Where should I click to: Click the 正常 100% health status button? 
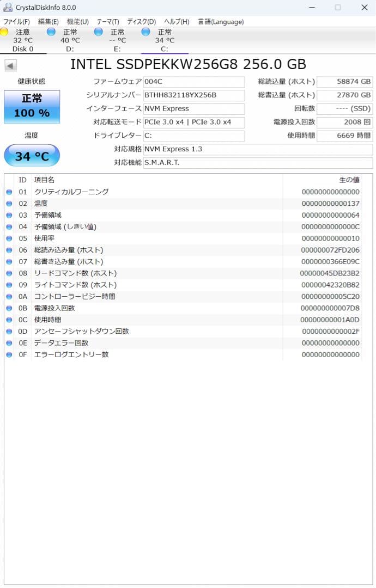pyautogui.click(x=32, y=107)
